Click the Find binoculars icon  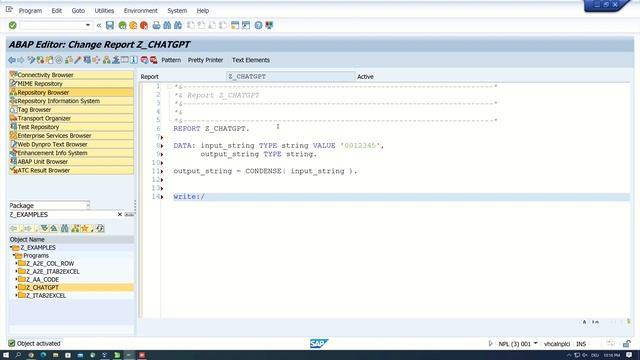pos(167,25)
